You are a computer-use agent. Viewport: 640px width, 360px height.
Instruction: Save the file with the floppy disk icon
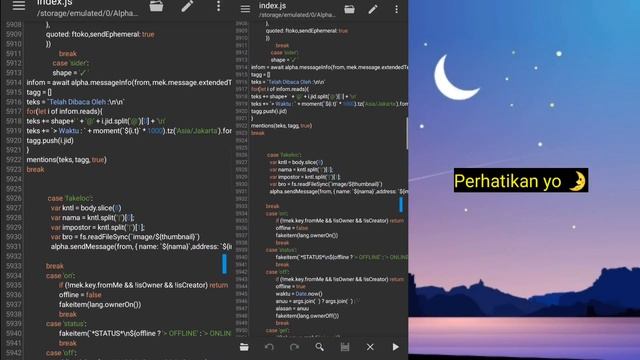click(345, 347)
